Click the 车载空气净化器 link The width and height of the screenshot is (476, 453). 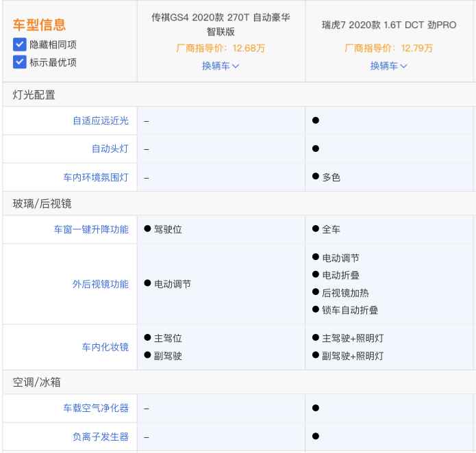(x=96, y=408)
